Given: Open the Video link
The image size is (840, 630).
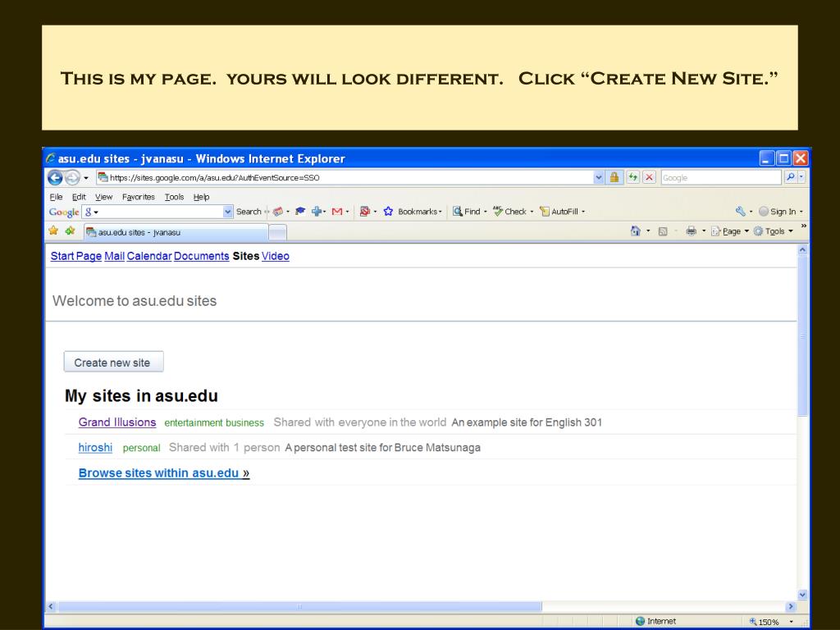Looking at the screenshot, I should tap(276, 256).
